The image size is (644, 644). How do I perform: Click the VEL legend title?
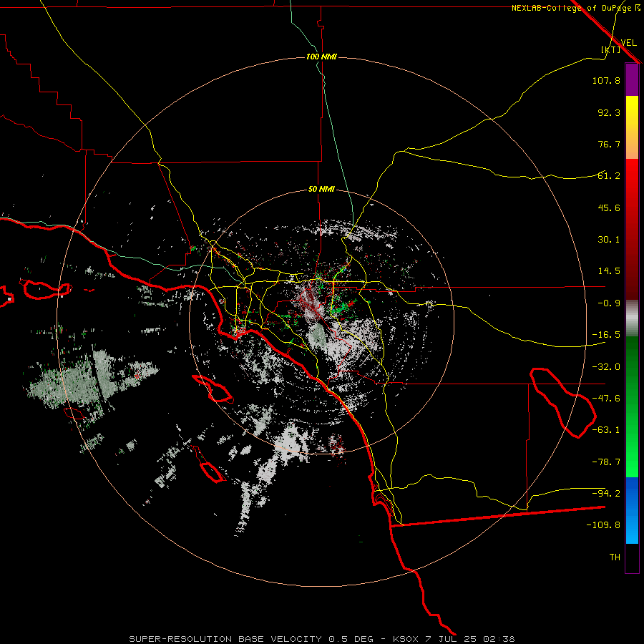coord(628,43)
